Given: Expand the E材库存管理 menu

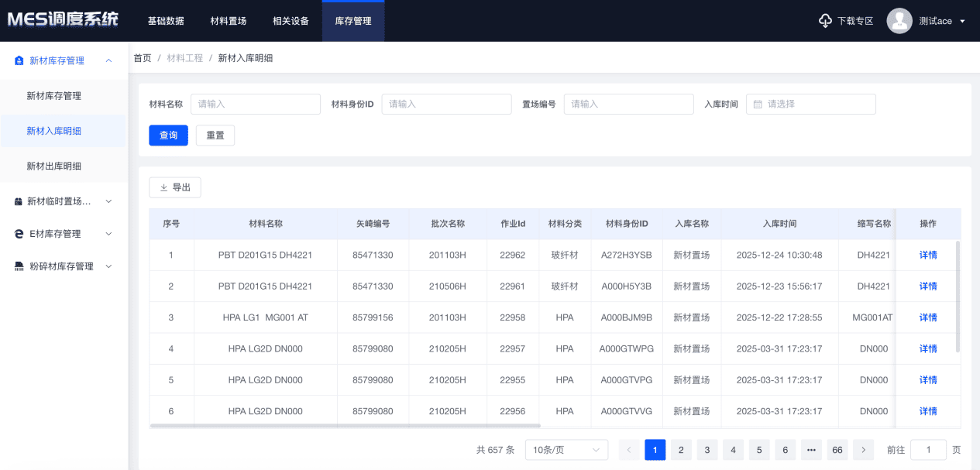Looking at the screenshot, I should pyautogui.click(x=108, y=234).
